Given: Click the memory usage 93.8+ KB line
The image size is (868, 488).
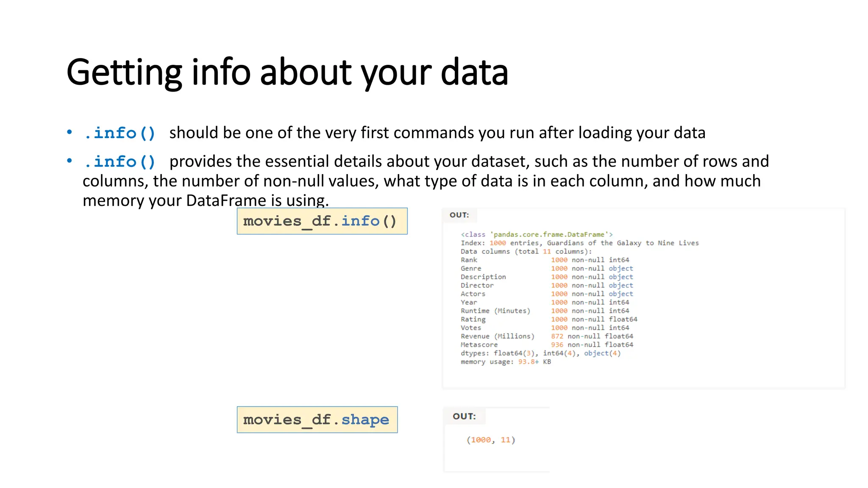Looking at the screenshot, I should point(506,361).
